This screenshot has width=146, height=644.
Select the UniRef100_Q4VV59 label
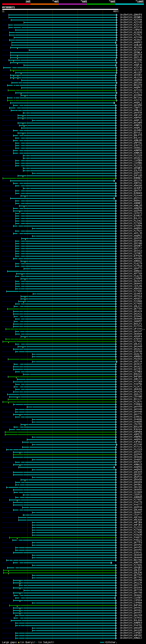(131, 407)
